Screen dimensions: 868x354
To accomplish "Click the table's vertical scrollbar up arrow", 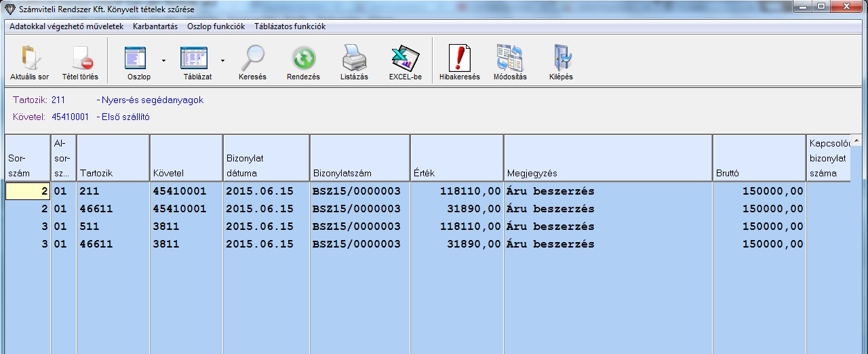I will pyautogui.click(x=857, y=141).
